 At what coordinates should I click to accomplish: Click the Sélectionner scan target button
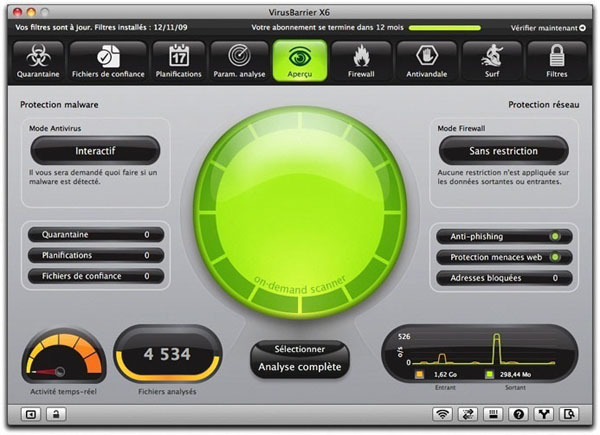pyautogui.click(x=300, y=349)
